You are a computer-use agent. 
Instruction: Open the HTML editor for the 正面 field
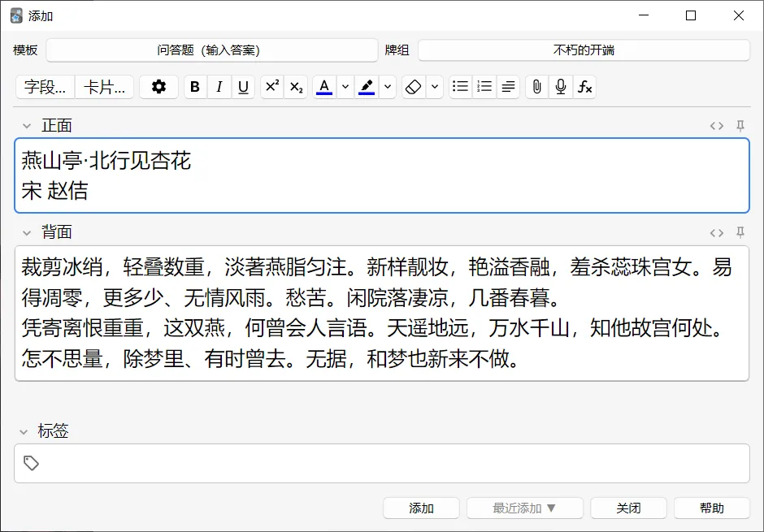click(x=716, y=125)
